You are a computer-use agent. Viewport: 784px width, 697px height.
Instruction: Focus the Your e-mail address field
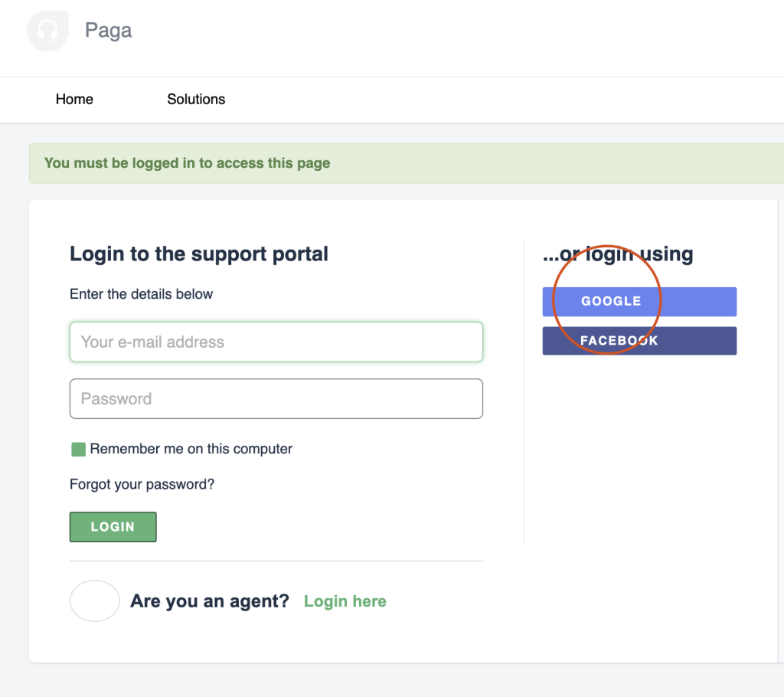(x=276, y=342)
